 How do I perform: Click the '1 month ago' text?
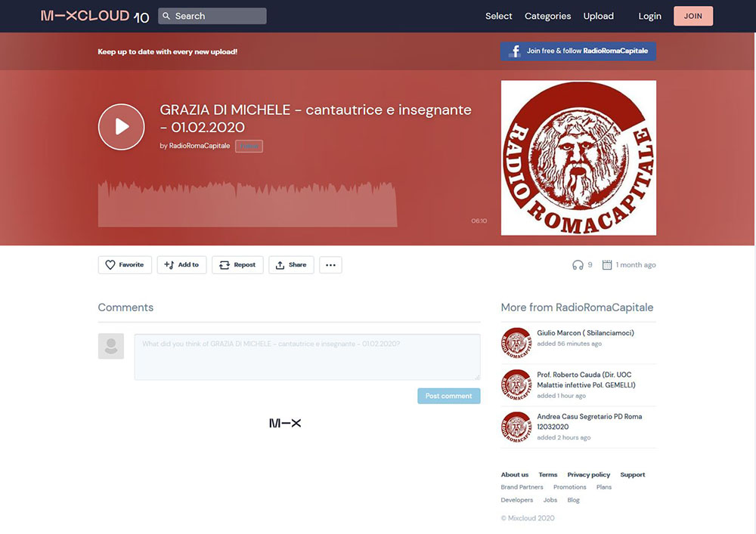(636, 265)
